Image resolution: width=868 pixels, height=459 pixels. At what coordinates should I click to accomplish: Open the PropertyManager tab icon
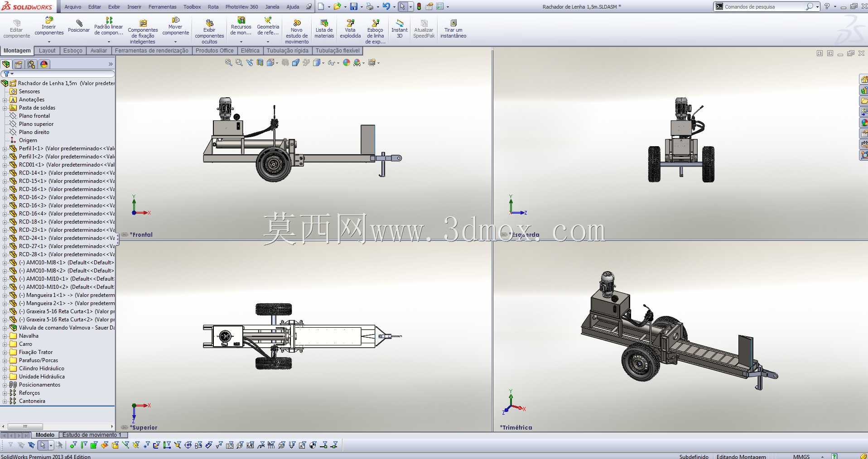point(19,64)
